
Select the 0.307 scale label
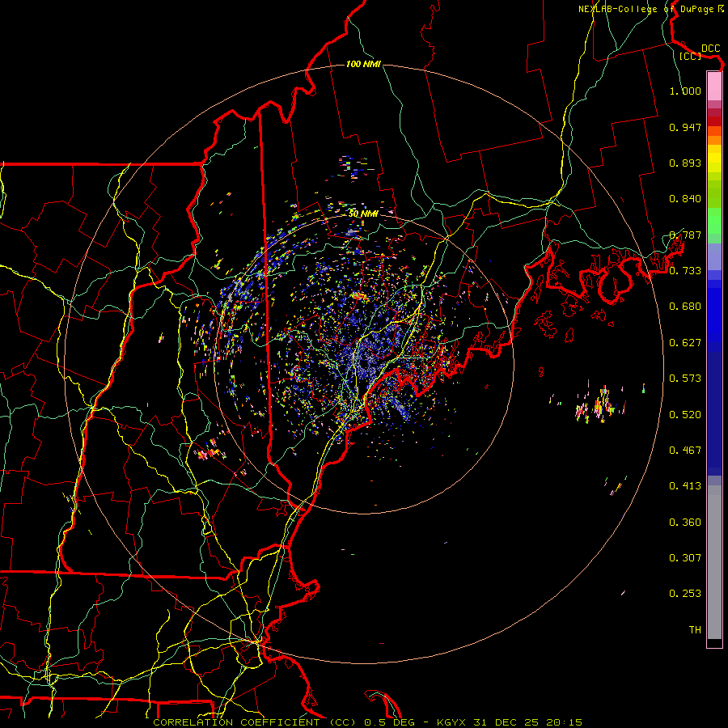pyautogui.click(x=685, y=558)
